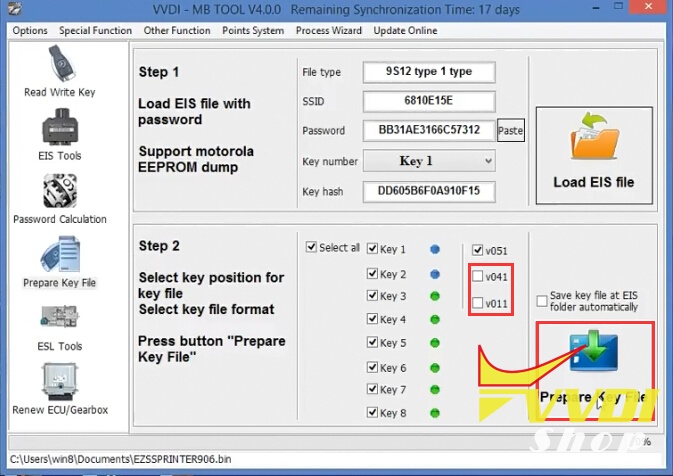Screen dimensions: 673x476
Task: Click the Prepare Key File button
Action: pos(595,371)
